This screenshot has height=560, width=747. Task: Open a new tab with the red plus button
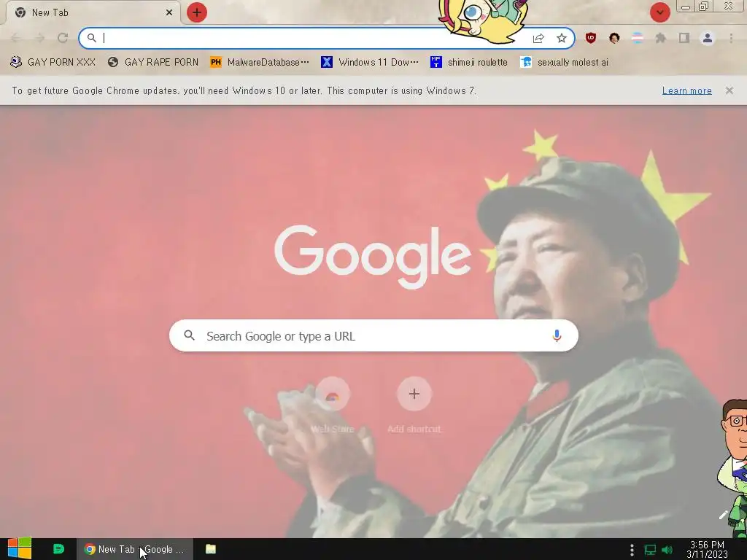(197, 12)
